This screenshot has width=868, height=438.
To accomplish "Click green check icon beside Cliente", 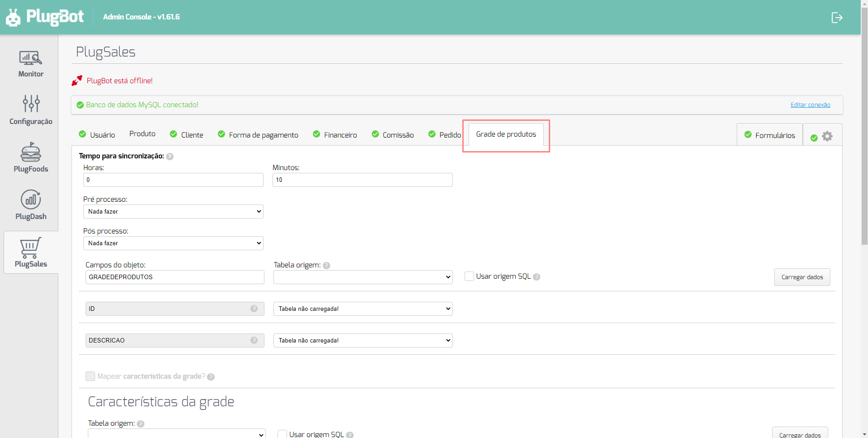I will [x=173, y=134].
